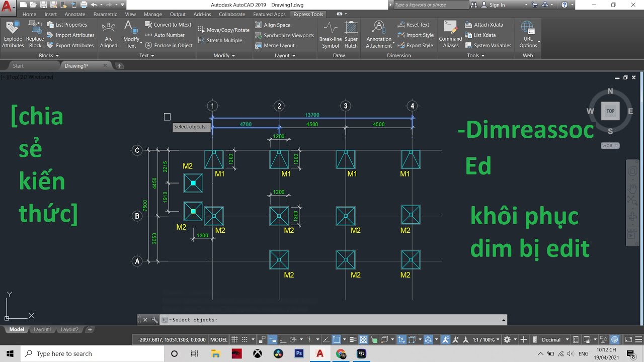644x362 pixels.
Task: Expand the Blocks panel dropdown
Action: (x=49, y=55)
